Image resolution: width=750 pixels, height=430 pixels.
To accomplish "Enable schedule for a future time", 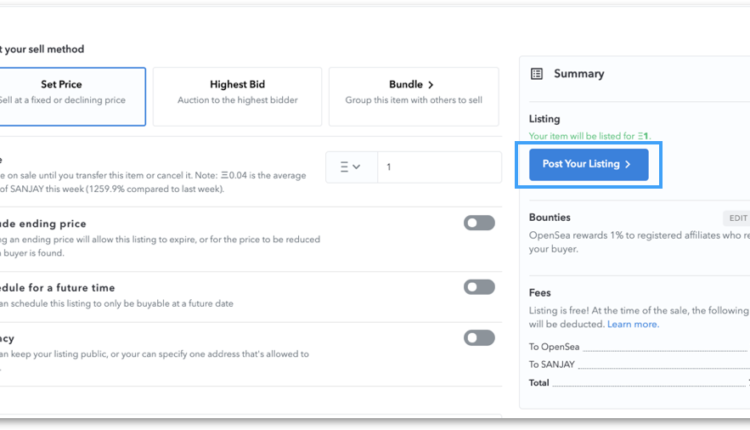I will 479,287.
